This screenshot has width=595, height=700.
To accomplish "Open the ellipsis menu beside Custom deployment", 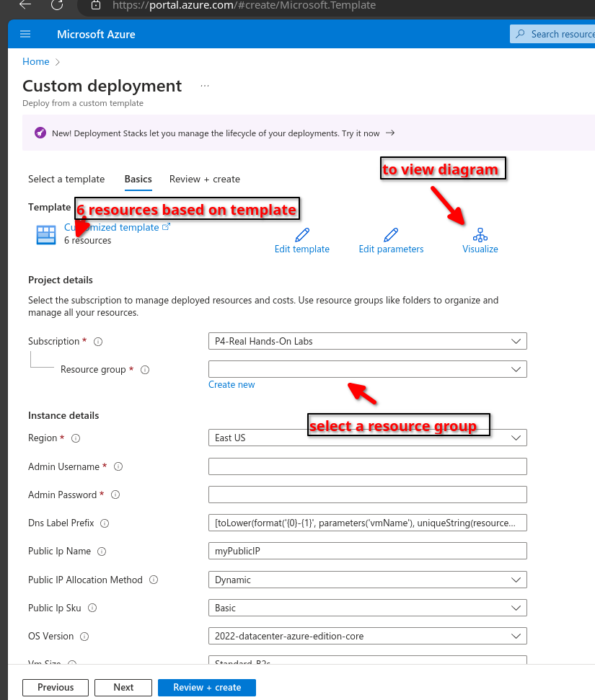I will [x=205, y=86].
